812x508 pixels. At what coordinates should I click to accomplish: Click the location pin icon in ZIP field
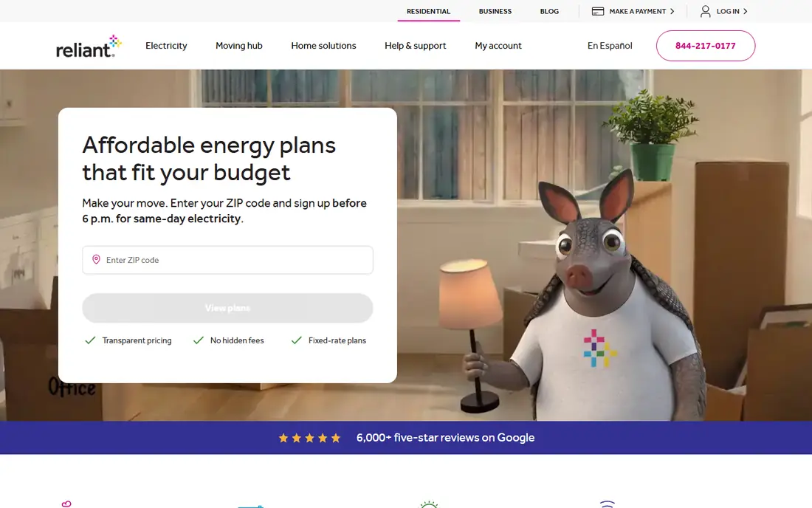pyautogui.click(x=96, y=259)
